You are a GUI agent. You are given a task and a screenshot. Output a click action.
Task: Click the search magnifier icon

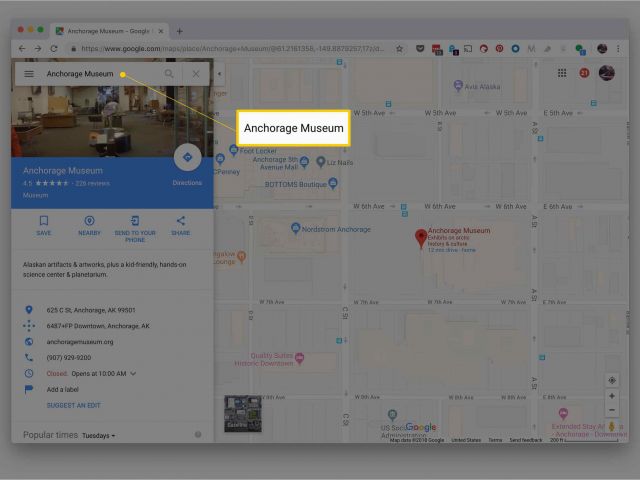pyautogui.click(x=169, y=74)
